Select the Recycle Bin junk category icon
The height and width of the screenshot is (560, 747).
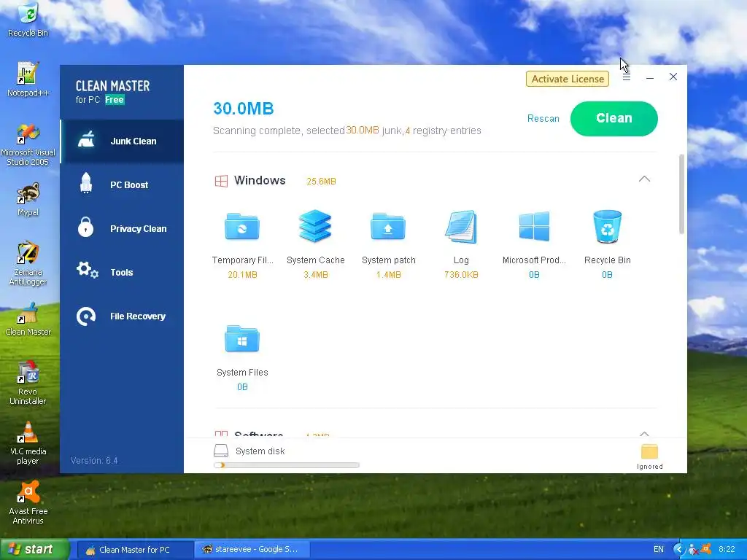[607, 227]
